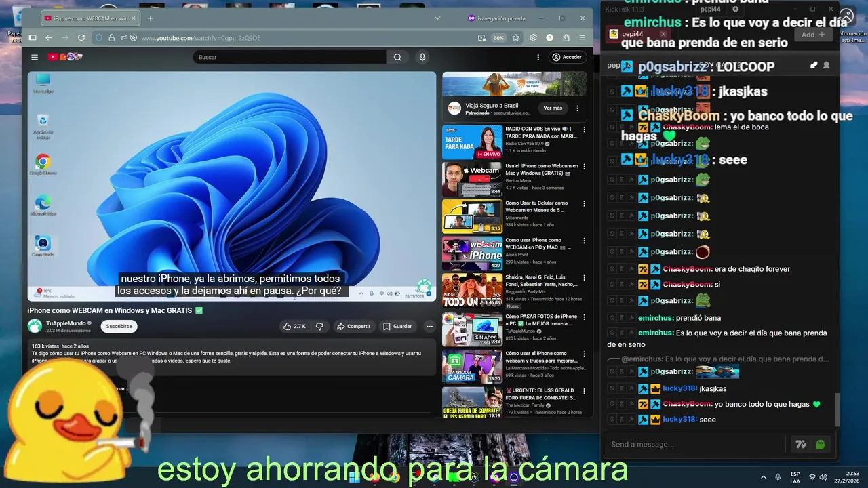Open YouTube settings three-dot menu by Acceder
The image size is (868, 488).
538,57
